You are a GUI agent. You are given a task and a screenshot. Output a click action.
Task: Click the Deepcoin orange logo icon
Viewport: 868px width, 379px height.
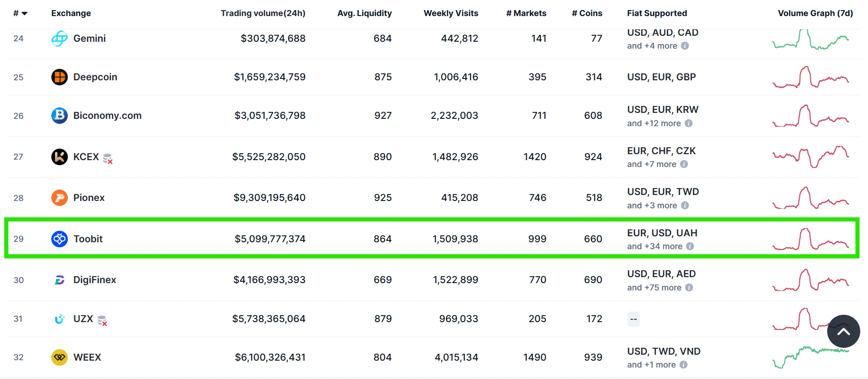point(60,77)
